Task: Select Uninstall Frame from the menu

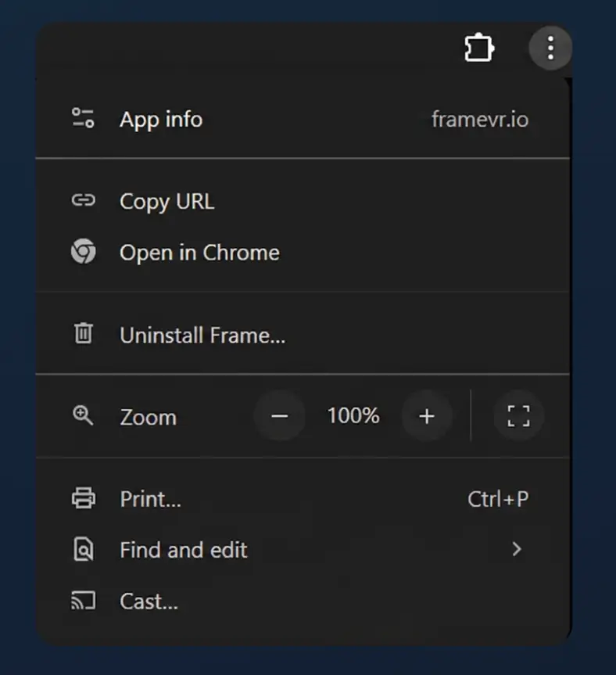Action: (202, 334)
